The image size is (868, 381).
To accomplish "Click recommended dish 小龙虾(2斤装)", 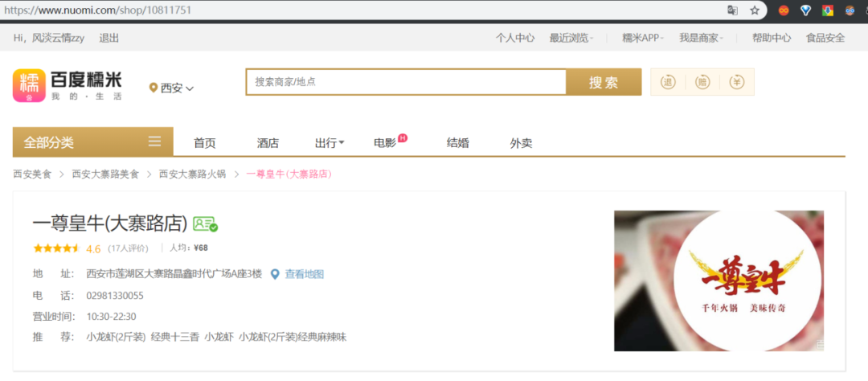I will click(117, 337).
